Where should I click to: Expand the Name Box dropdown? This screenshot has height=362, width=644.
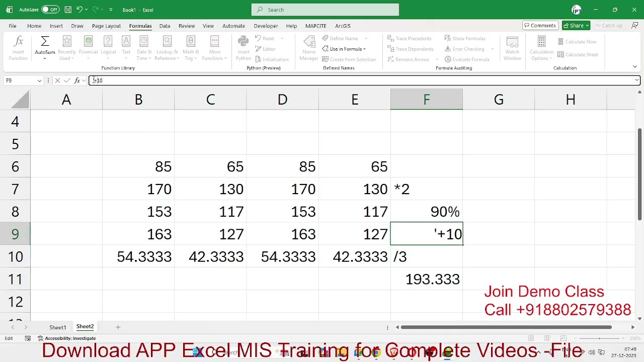click(39, 80)
